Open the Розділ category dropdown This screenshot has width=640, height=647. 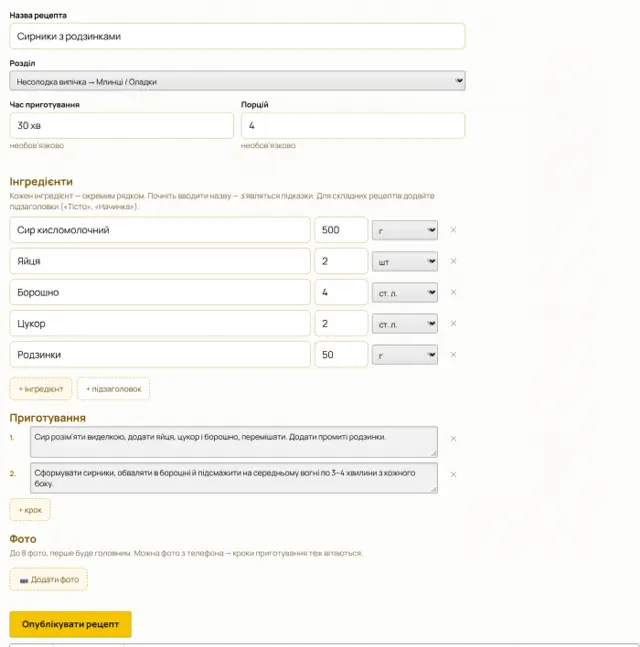point(237,81)
